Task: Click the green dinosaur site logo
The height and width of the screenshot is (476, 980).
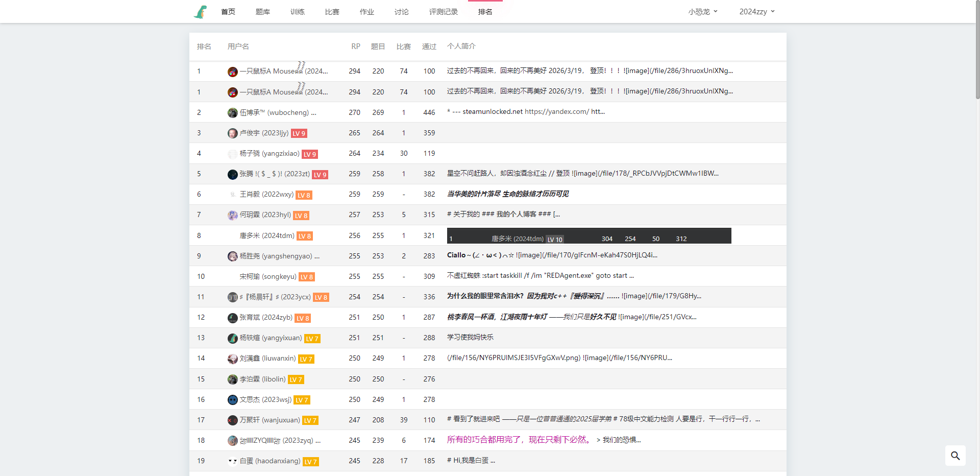Action: tap(201, 12)
